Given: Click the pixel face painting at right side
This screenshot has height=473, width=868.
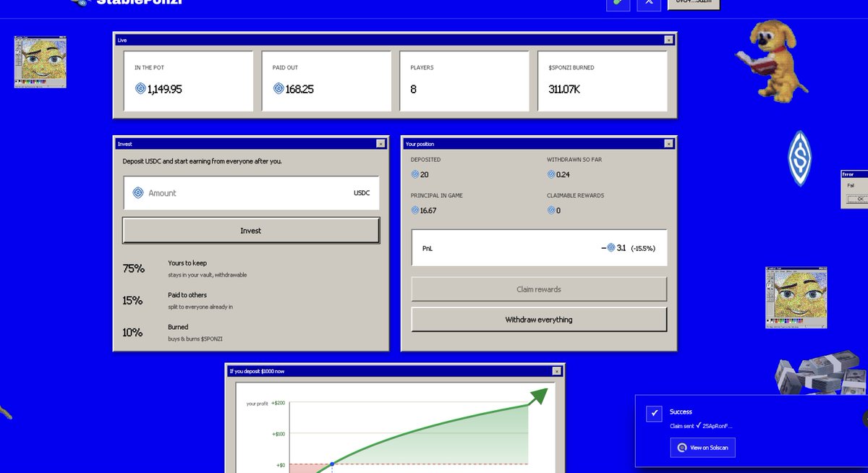Looking at the screenshot, I should pyautogui.click(x=796, y=296).
